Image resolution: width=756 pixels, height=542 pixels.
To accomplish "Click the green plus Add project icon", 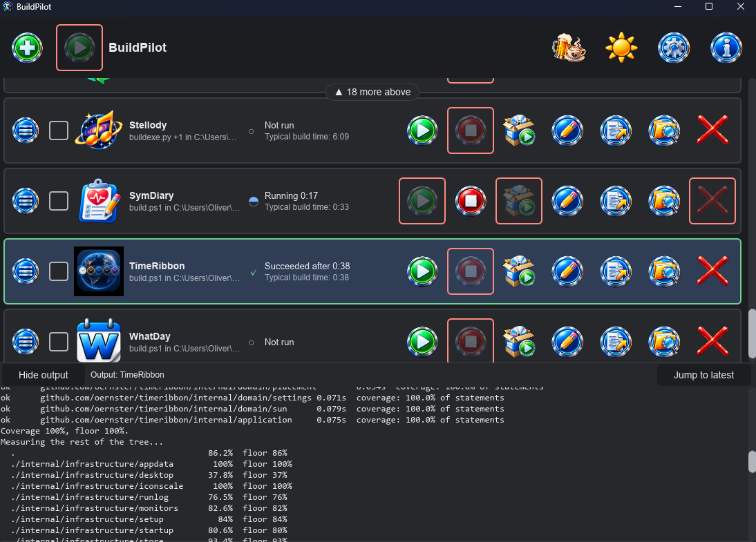I will (27, 48).
